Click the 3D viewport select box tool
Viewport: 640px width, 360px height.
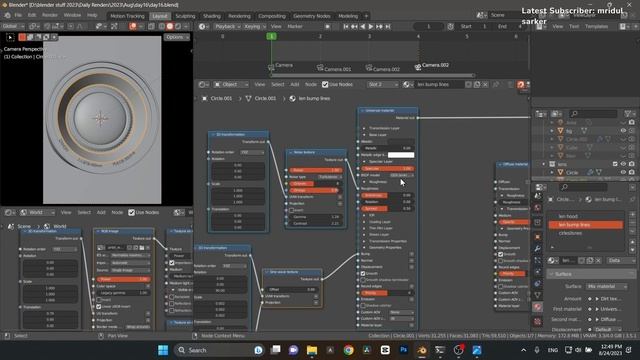click(x=10, y=38)
